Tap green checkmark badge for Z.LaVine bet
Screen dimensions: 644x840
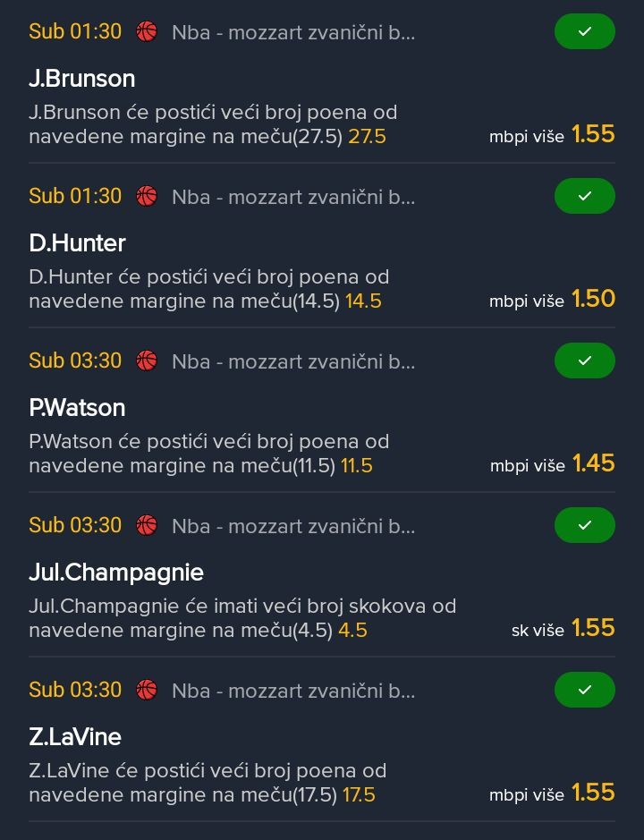pyautogui.click(x=585, y=691)
